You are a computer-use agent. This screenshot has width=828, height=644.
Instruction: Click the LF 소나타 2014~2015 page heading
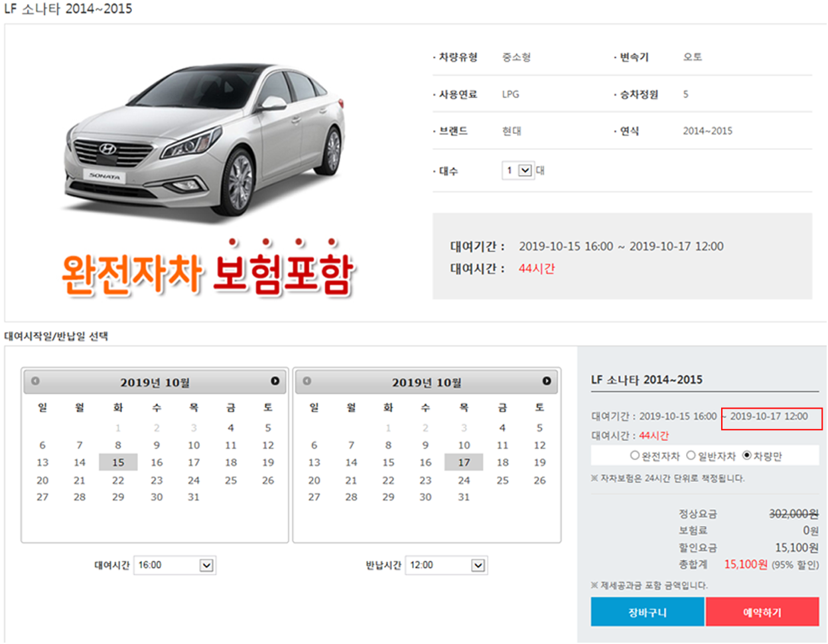(x=68, y=9)
